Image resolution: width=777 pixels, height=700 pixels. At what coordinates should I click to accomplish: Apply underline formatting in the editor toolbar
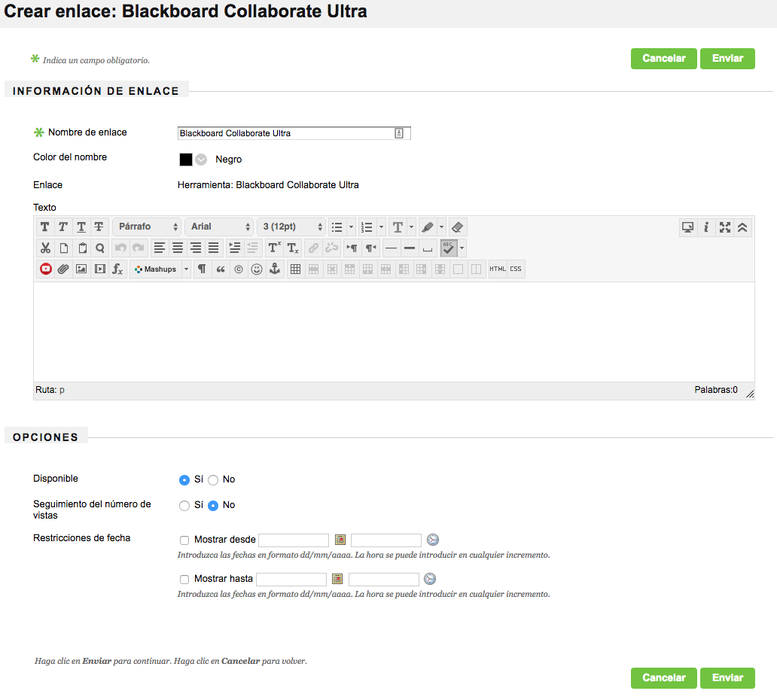(81, 227)
